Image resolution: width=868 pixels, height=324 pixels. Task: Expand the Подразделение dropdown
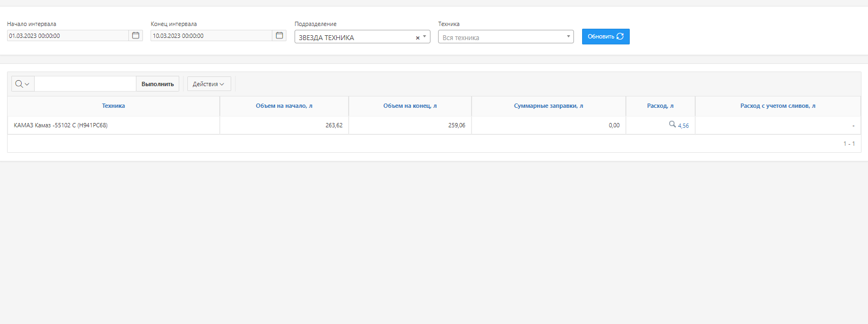coord(425,37)
